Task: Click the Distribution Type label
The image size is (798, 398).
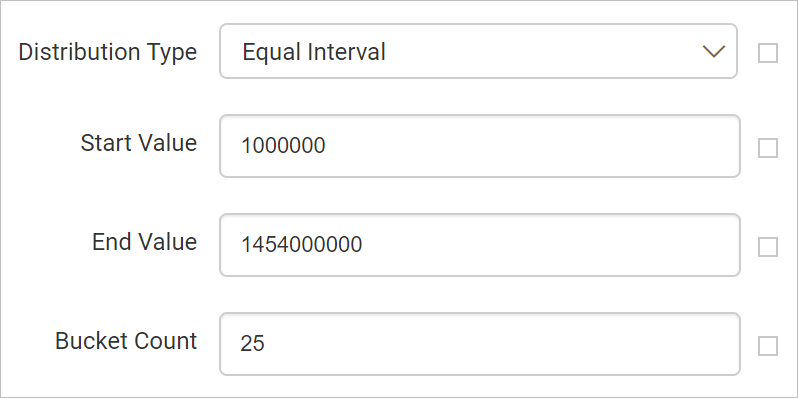Action: tap(107, 52)
